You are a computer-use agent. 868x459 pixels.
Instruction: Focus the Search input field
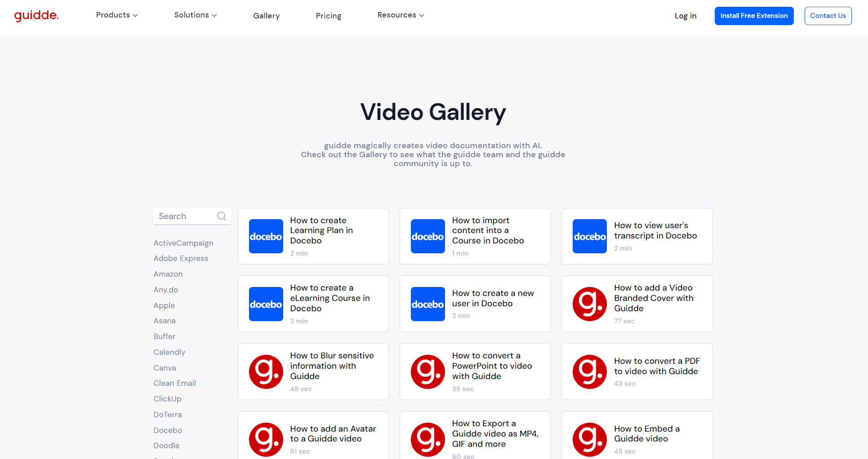185,216
